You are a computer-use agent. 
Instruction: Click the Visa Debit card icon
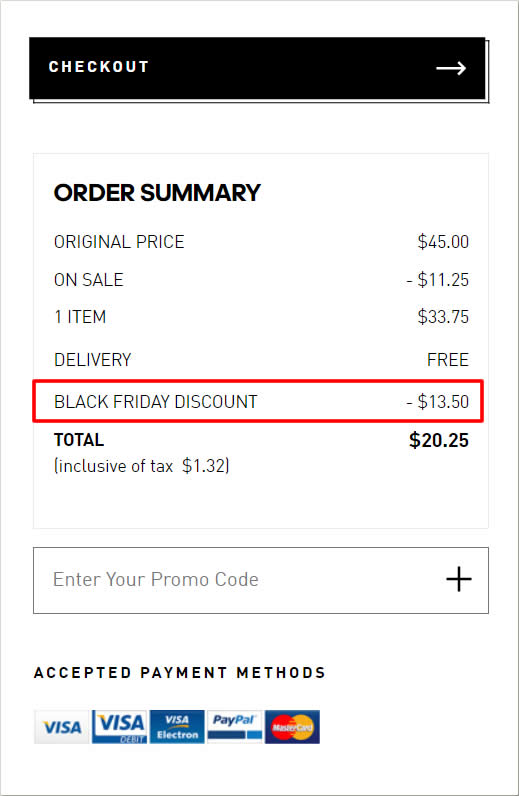[120, 727]
